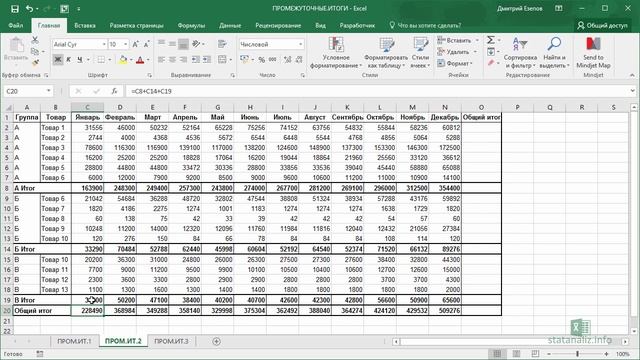Toggle Bold formatting
The width and height of the screenshot is (640, 360).
(58, 60)
